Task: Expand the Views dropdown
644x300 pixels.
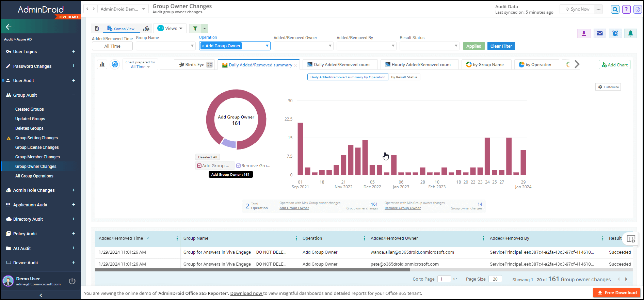Action: tap(170, 29)
